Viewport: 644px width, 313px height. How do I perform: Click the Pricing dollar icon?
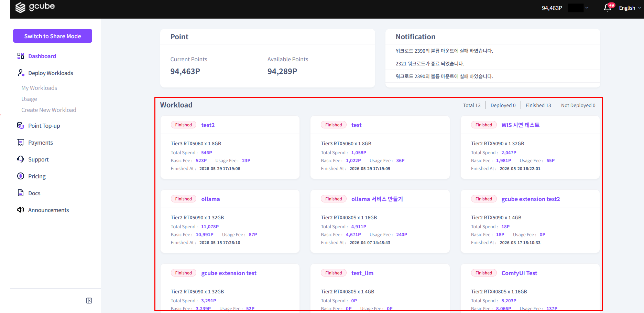(21, 176)
